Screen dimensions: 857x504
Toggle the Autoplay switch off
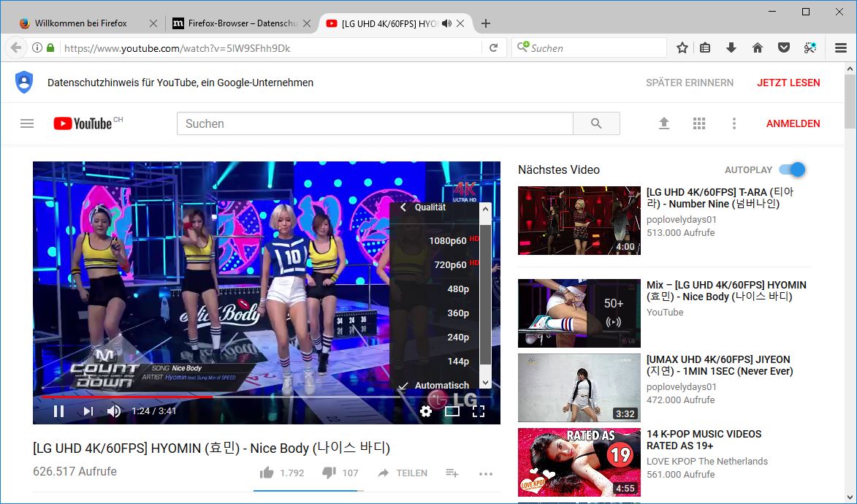792,169
